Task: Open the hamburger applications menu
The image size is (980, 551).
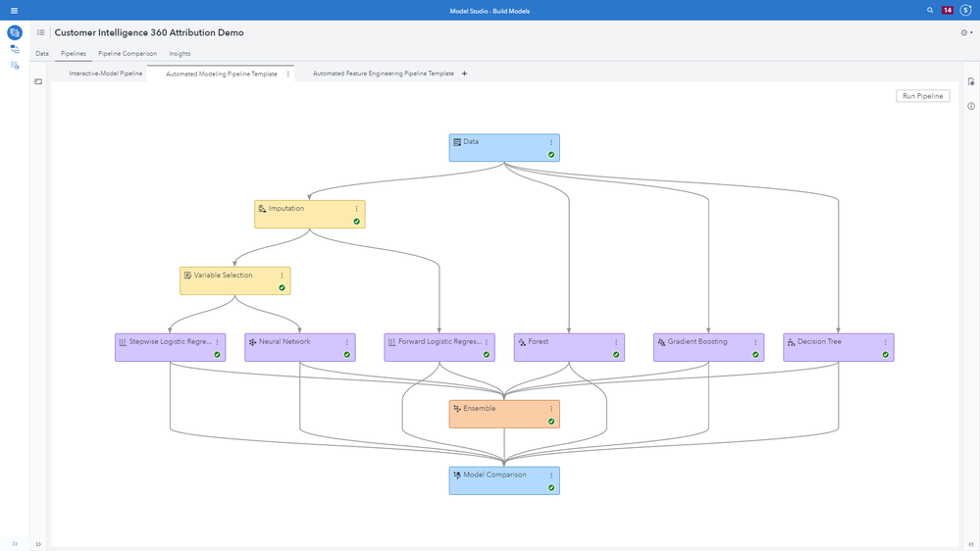Action: (14, 11)
